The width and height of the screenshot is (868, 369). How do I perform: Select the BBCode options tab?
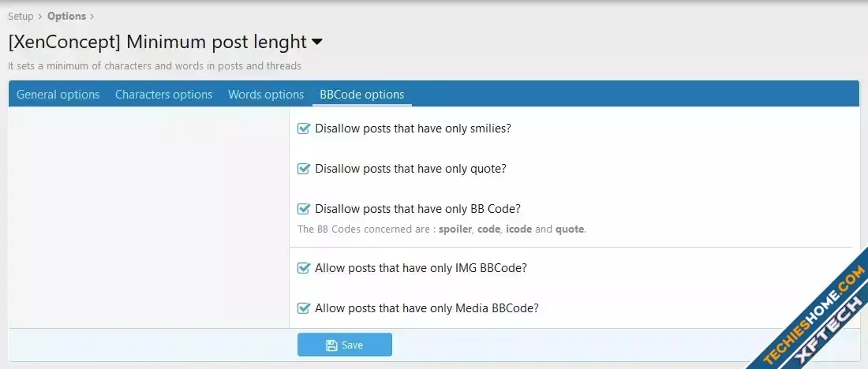361,95
